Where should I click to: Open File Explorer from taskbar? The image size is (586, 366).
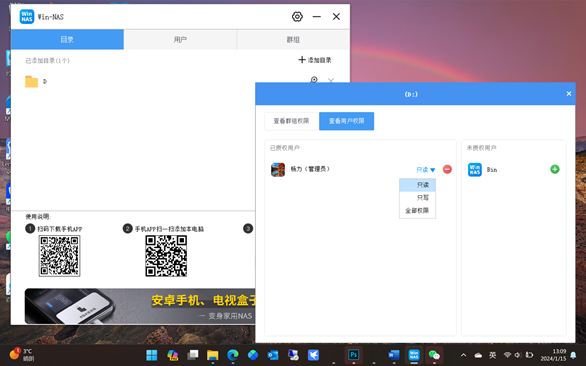coord(213,355)
